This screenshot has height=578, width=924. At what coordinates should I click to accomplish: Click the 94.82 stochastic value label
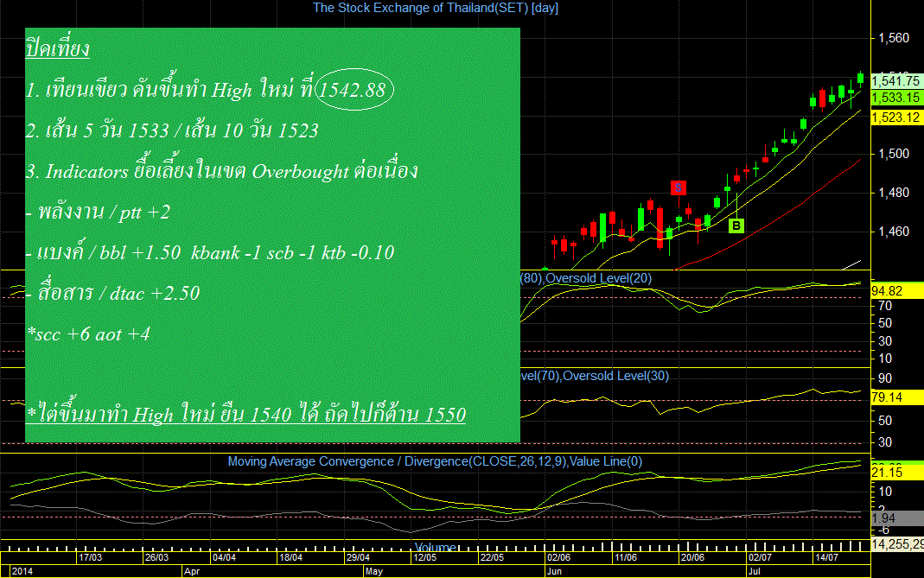[897, 291]
